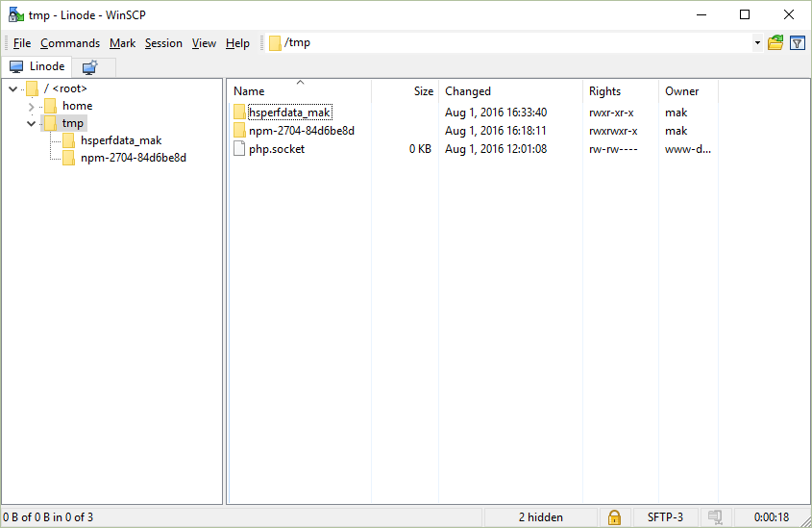This screenshot has height=528, width=812.
Task: Click the filter files funnel icon
Action: [x=798, y=42]
